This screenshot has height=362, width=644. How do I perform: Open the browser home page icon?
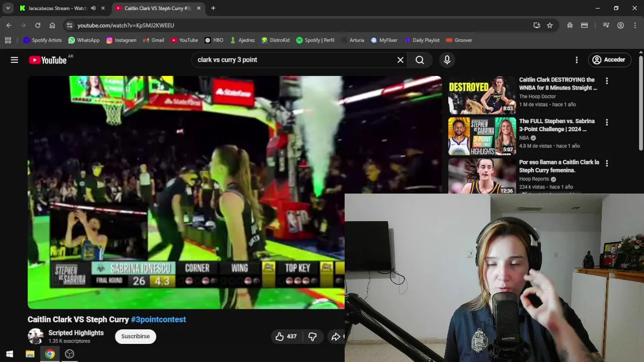tap(52, 25)
